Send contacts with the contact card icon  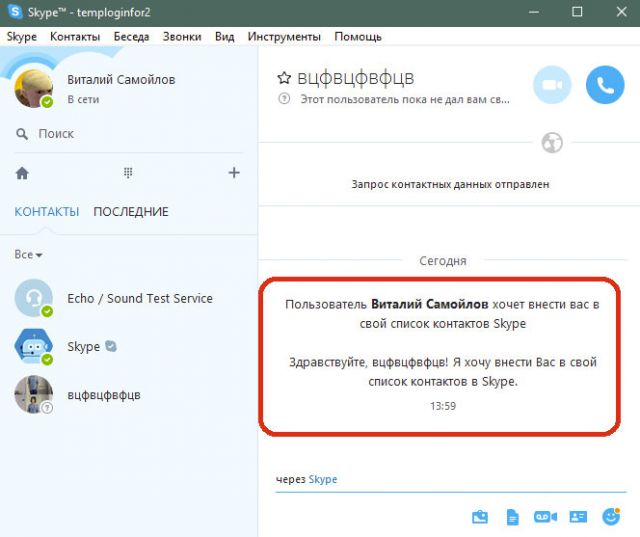(578, 517)
